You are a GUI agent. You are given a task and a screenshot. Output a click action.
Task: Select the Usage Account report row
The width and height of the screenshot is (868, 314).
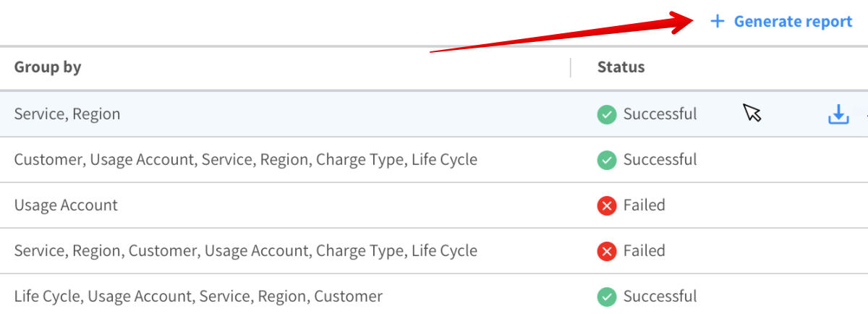tap(66, 205)
